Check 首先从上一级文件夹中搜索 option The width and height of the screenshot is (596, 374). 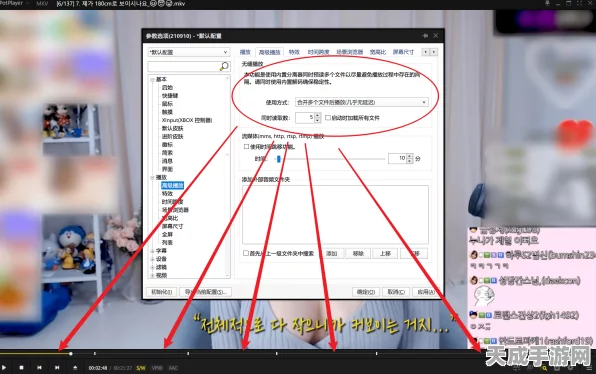point(246,253)
